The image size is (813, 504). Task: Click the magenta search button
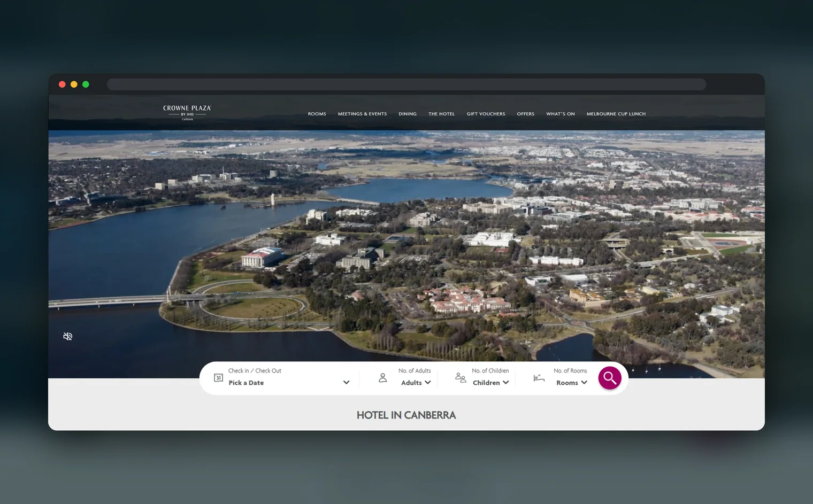[x=610, y=378]
